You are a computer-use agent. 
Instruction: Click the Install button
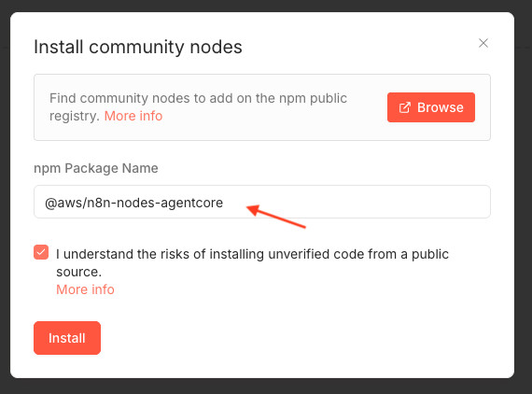click(x=67, y=338)
